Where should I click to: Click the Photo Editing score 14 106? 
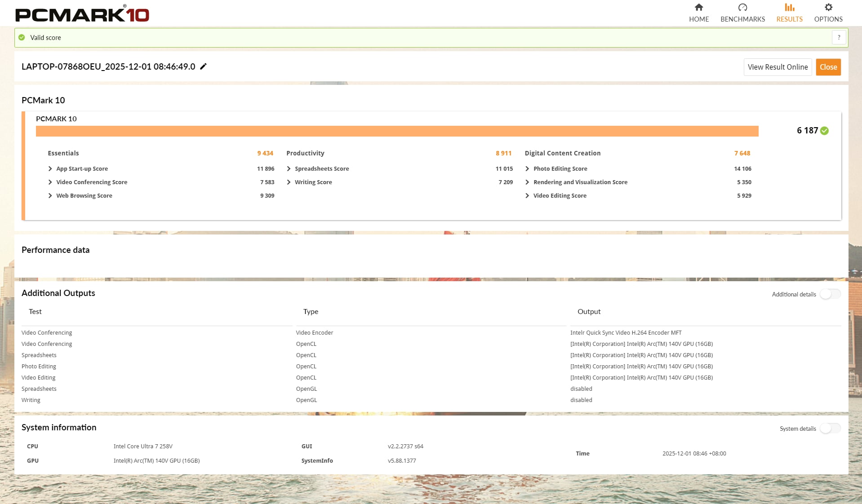pyautogui.click(x=742, y=169)
